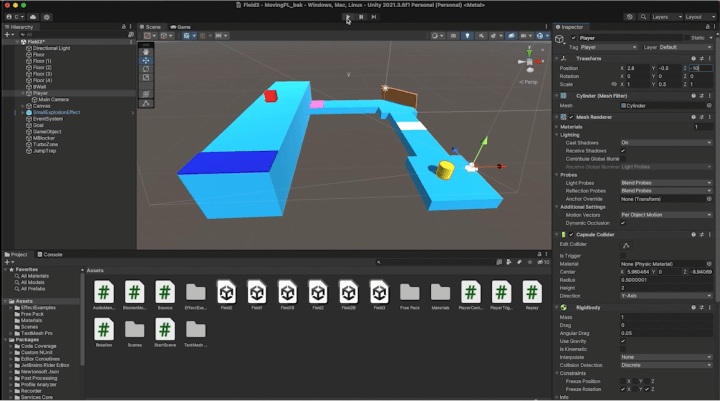Image resolution: width=720 pixels, height=401 pixels.
Task: Open the Cast Shadows dropdown
Action: point(665,142)
